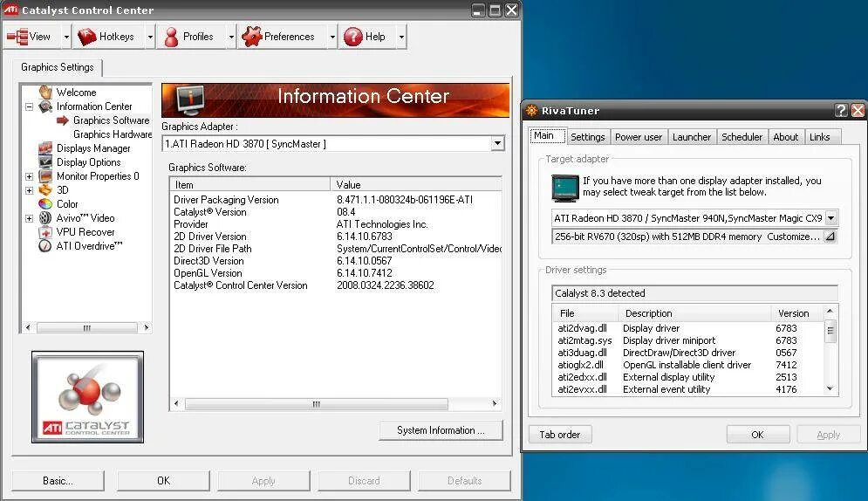The width and height of the screenshot is (868, 501).
Task: Select the ati2dvag.dll row in RivaTuner
Action: [x=687, y=328]
